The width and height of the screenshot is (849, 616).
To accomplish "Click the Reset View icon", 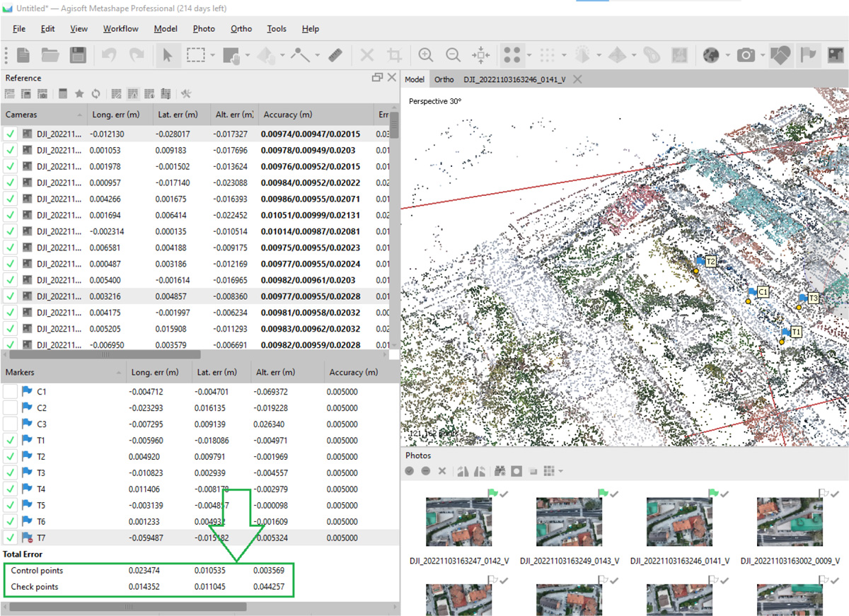I will click(x=480, y=55).
